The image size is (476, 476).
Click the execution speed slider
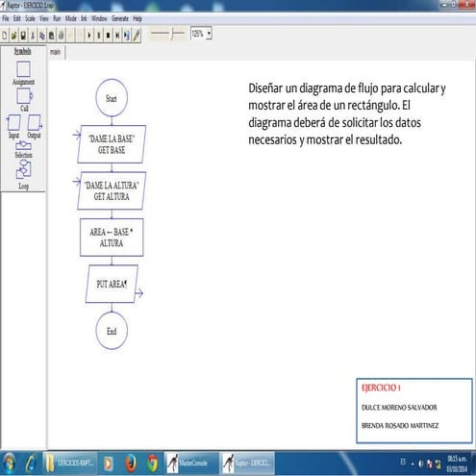point(168,33)
